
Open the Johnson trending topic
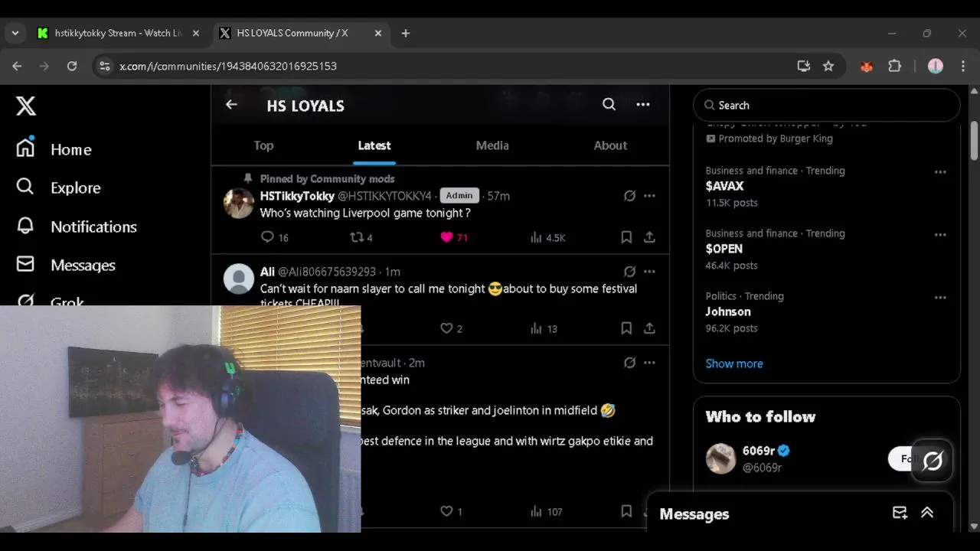tap(728, 311)
